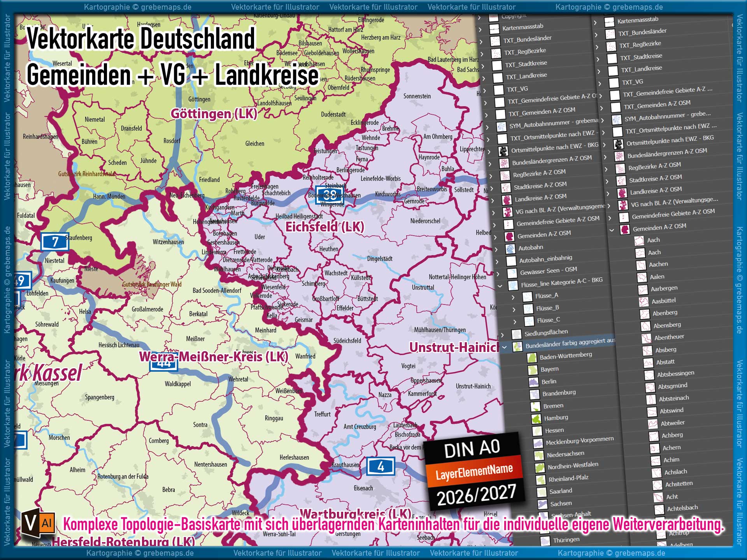Viewport: 747px width, 560px height.
Task: Click the 2026/2027 badge
Action: tap(477, 495)
